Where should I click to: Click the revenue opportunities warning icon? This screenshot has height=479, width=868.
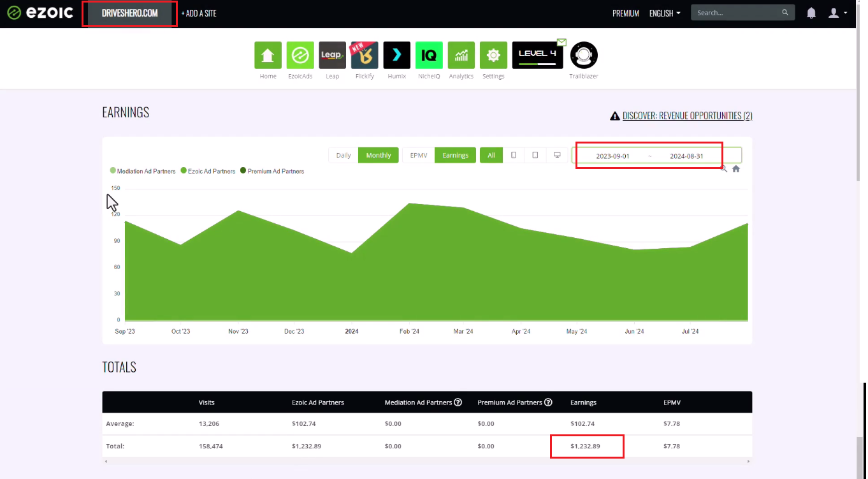tap(615, 116)
